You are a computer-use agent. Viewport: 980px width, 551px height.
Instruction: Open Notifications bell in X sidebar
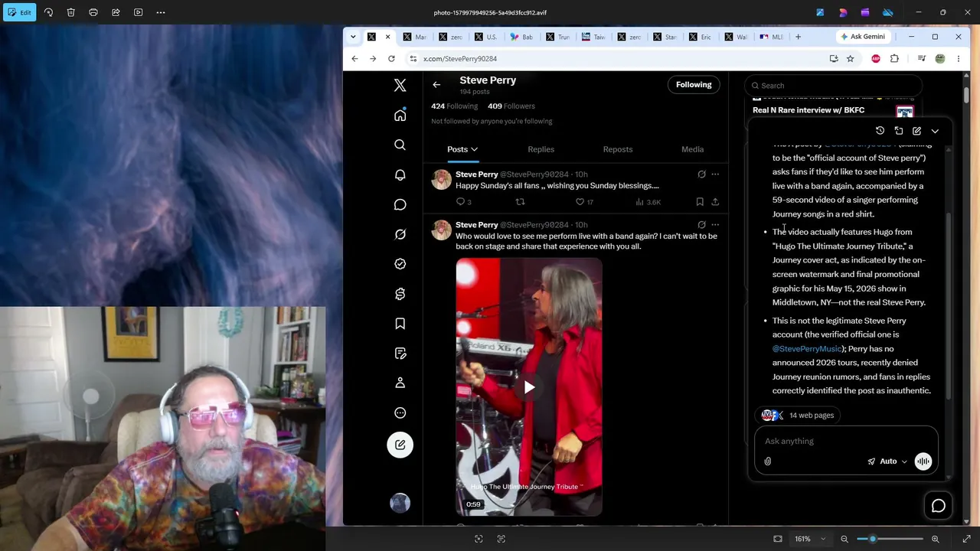click(x=400, y=174)
